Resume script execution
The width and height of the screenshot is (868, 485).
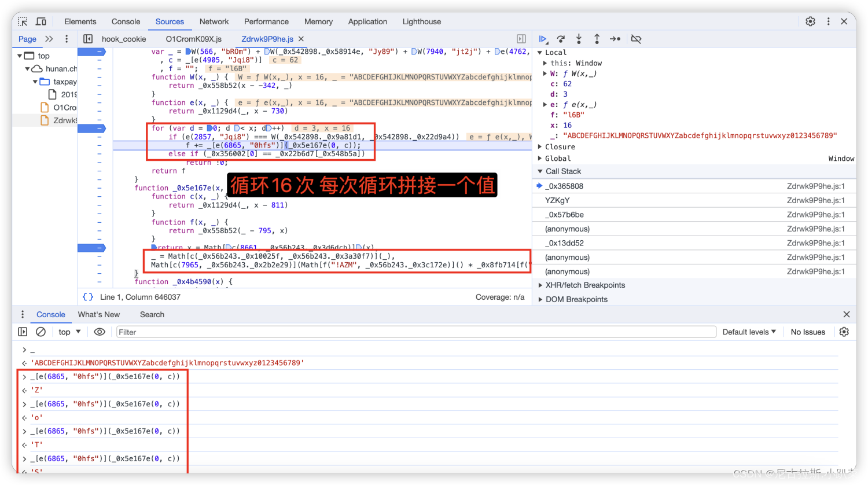point(543,39)
